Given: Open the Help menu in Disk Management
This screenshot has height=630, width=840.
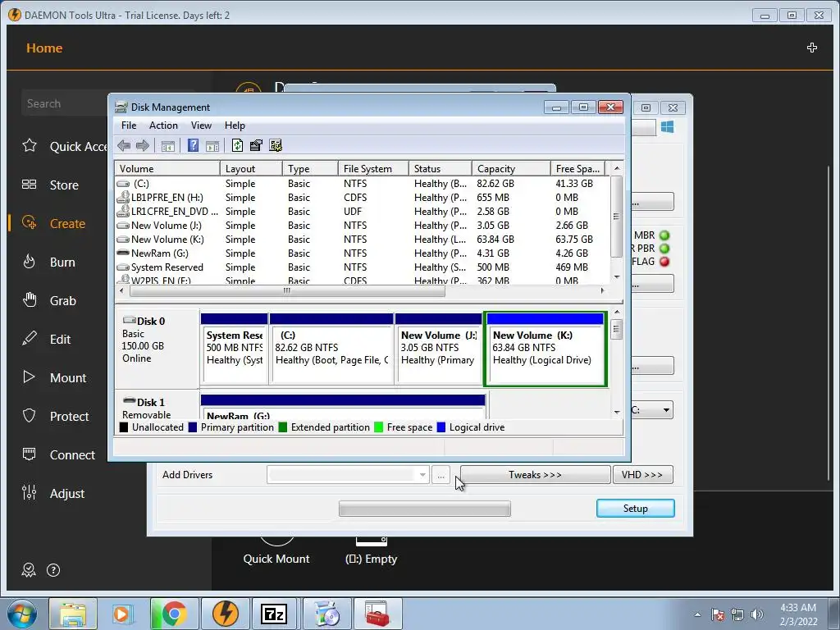Looking at the screenshot, I should [235, 126].
